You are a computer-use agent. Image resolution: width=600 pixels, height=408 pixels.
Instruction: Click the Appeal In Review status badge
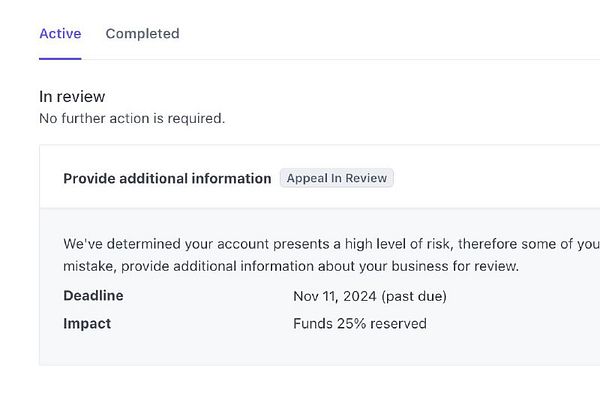tap(337, 178)
